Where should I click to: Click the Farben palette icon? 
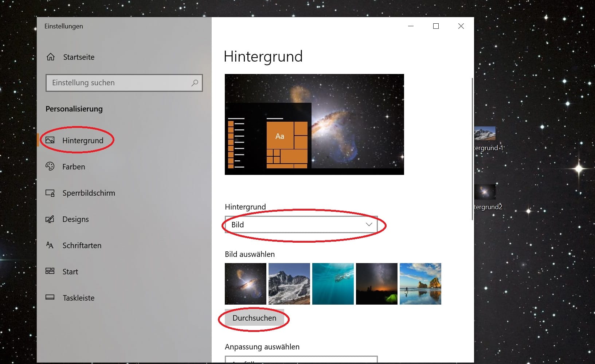(x=50, y=167)
